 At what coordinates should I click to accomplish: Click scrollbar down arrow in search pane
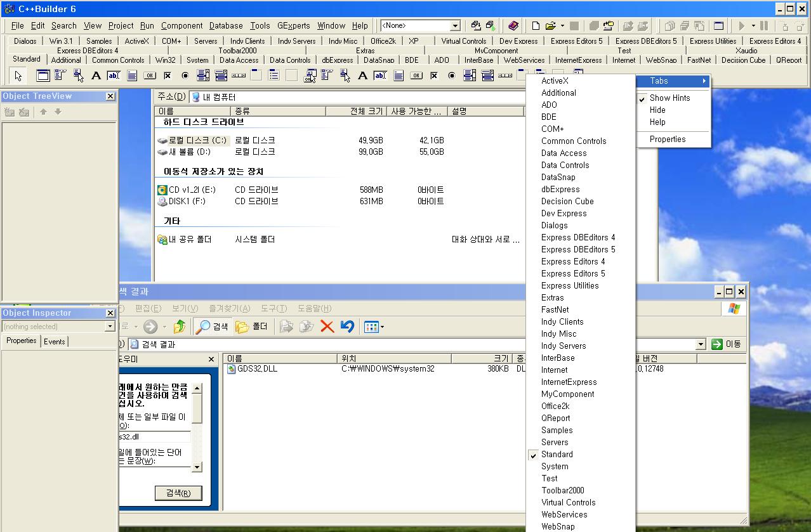[x=197, y=467]
